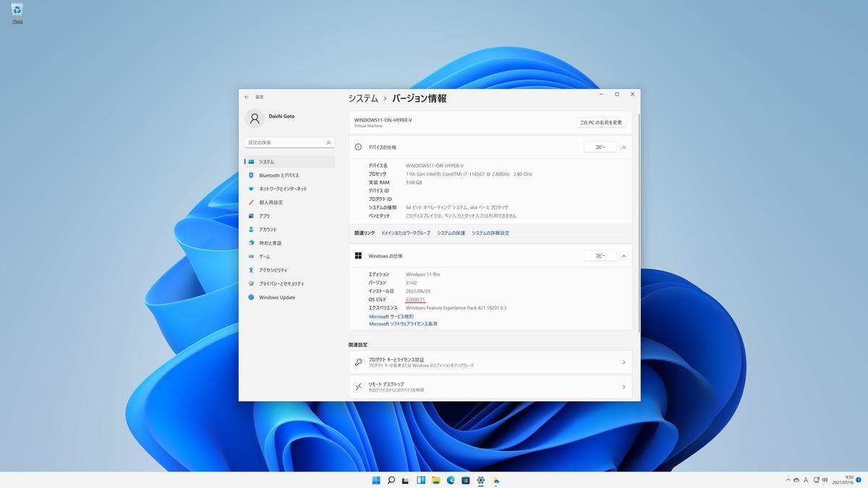Click the OneDrive cloud tray icon
Image resolution: width=868 pixels, height=488 pixels.
(x=796, y=480)
